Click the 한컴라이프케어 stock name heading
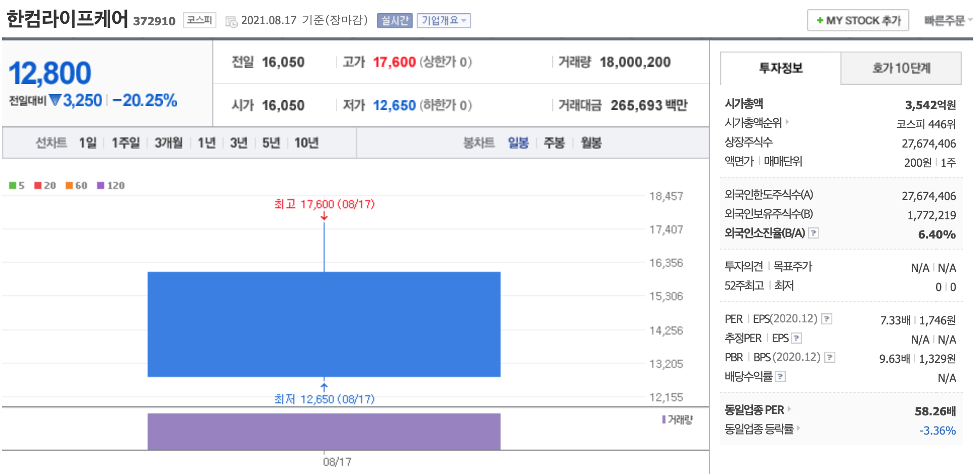 click(x=68, y=19)
